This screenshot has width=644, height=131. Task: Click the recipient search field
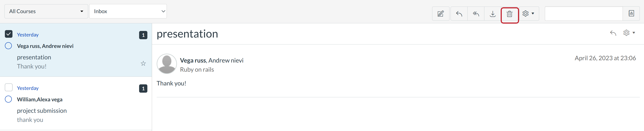(x=584, y=14)
